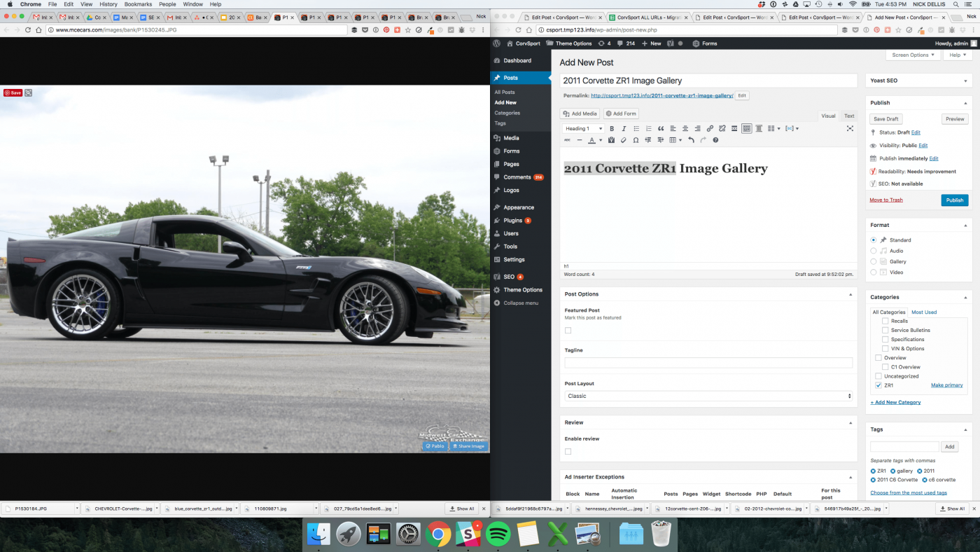
Task: Uncheck the ZR1 category
Action: coord(878,385)
